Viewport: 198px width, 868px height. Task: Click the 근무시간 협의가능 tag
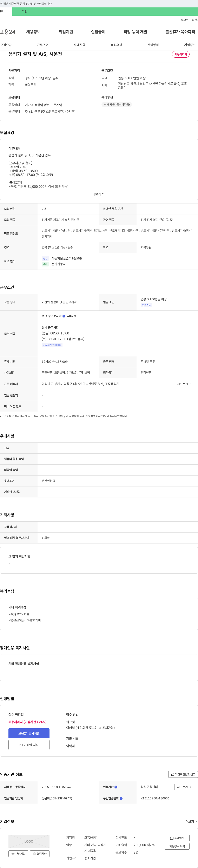tap(52, 345)
